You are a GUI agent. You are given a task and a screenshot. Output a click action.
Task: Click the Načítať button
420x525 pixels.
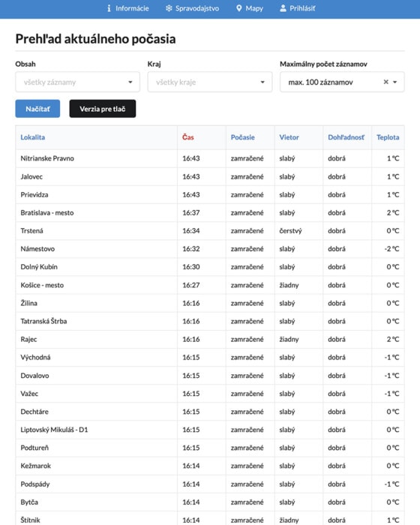click(37, 109)
